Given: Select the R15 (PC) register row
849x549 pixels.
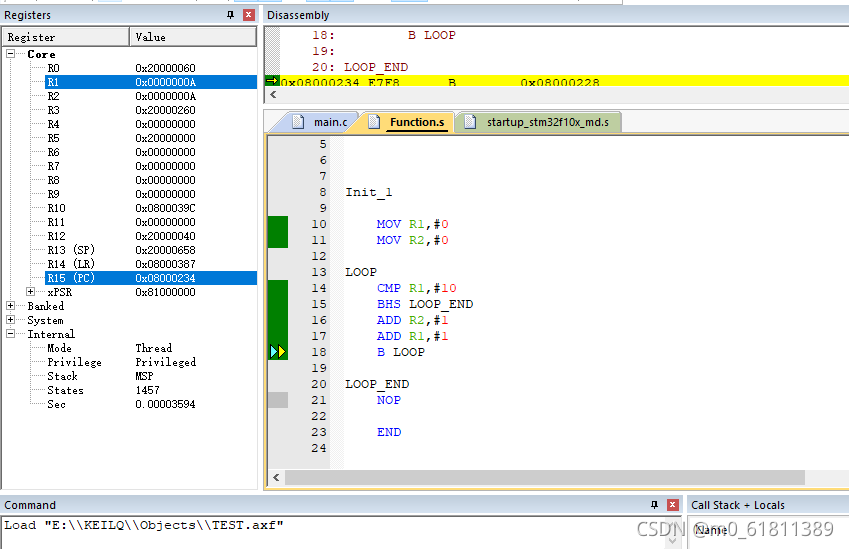Looking at the screenshot, I should (x=151, y=278).
